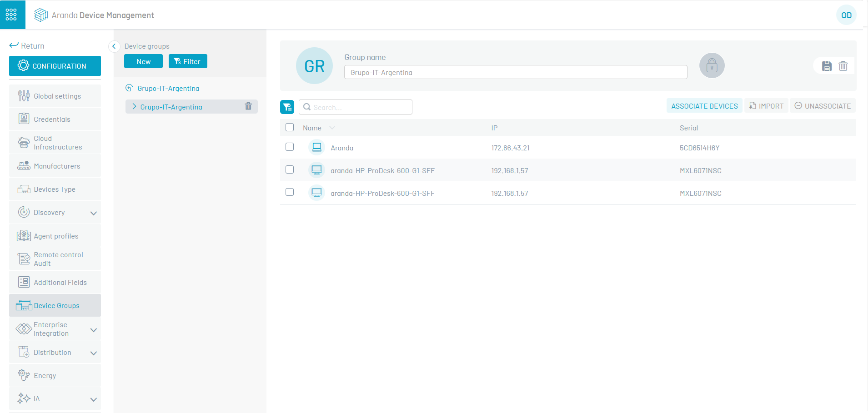This screenshot has height=413, width=868.
Task: Expand the selected Grupo-IT-Argentina tree node
Action: pos(134,107)
